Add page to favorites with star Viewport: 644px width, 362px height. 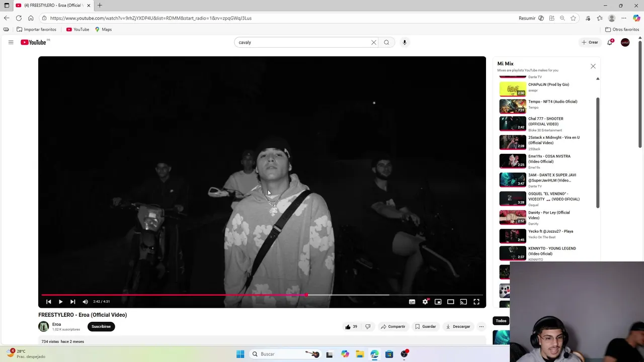[573, 18]
